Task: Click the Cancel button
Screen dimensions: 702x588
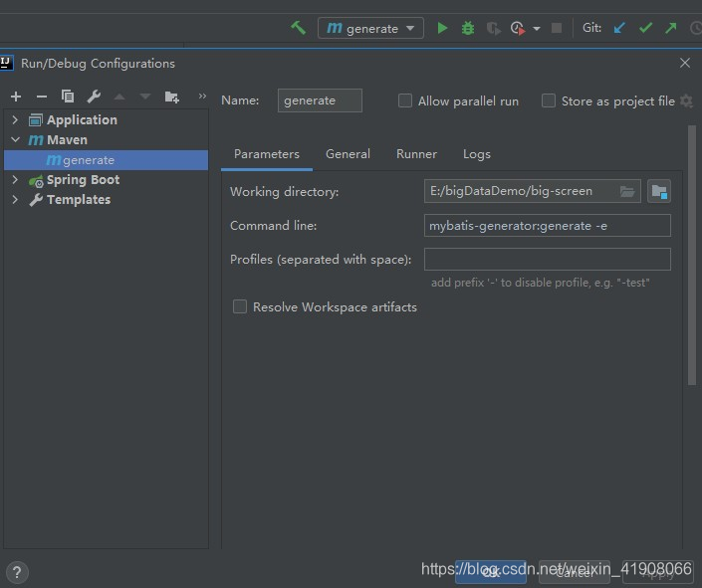Action: (x=574, y=572)
